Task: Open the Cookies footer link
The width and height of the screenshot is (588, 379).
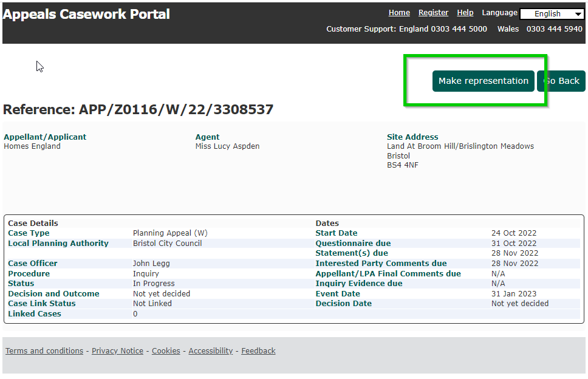Action: 166,351
